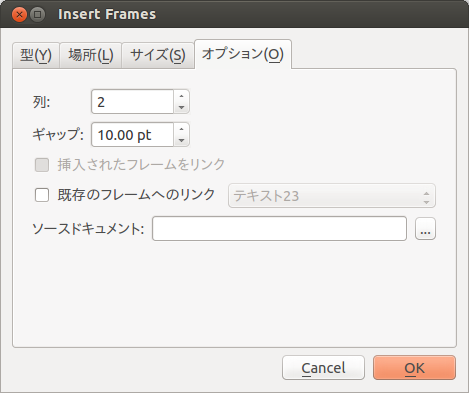Close the Insert Frames dialog window

click(x=19, y=15)
